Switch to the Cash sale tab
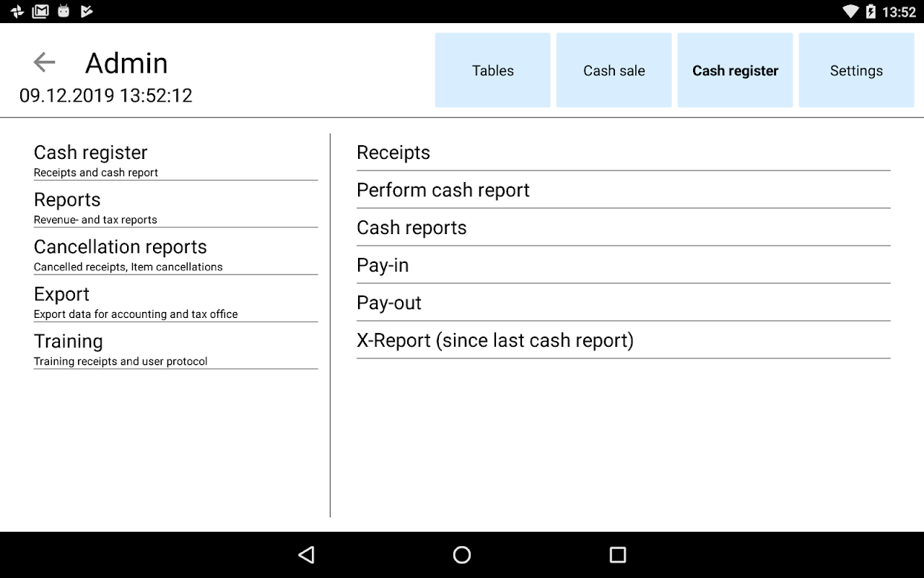Screen dimensions: 924x578 click(614, 70)
